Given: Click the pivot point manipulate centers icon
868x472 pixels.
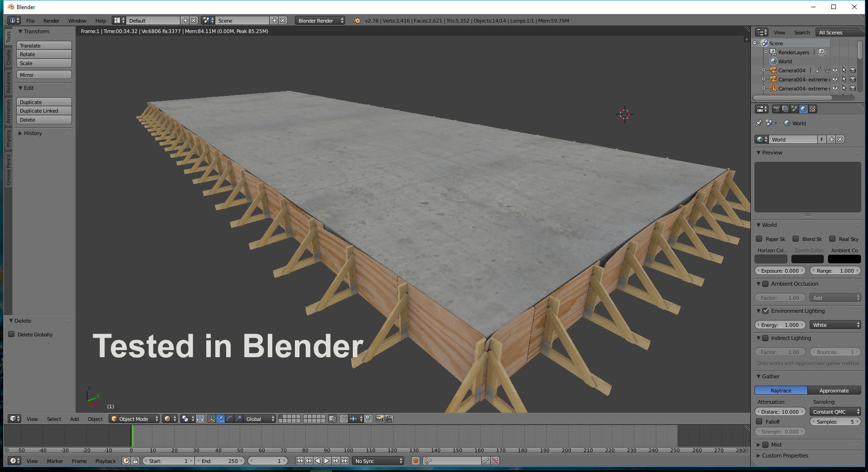Looking at the screenshot, I should point(200,419).
